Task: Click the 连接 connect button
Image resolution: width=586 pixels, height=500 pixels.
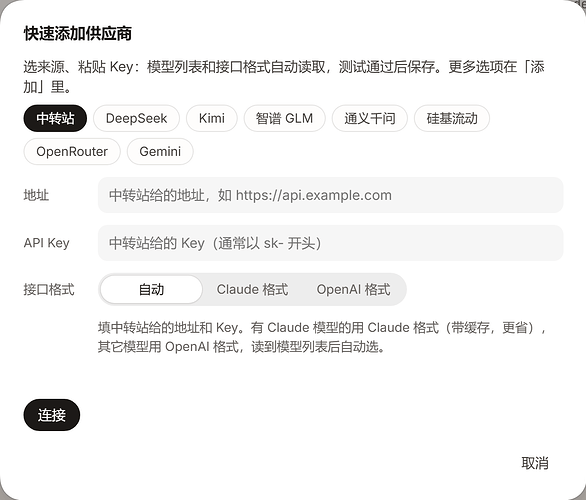Action: (x=52, y=415)
